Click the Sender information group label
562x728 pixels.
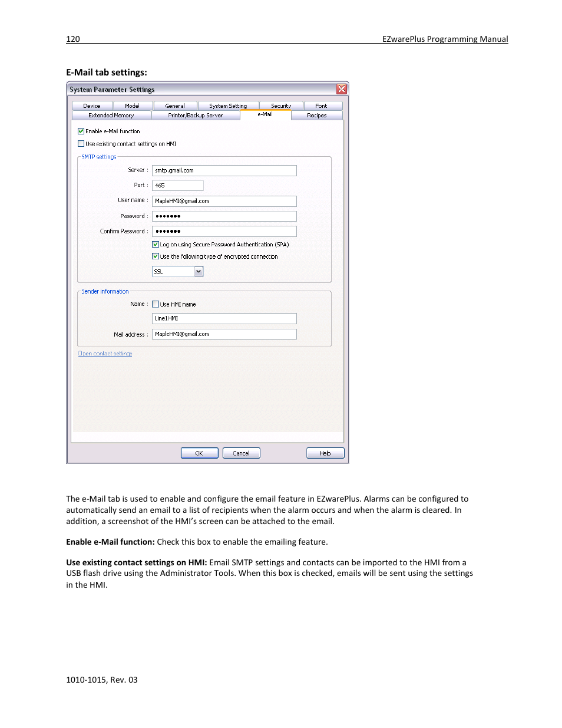coord(105,291)
